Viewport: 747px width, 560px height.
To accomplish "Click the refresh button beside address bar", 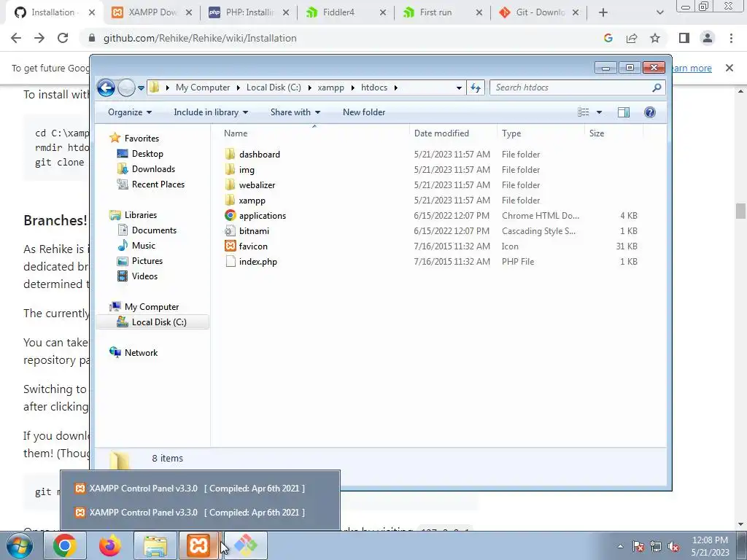I will [x=476, y=87].
